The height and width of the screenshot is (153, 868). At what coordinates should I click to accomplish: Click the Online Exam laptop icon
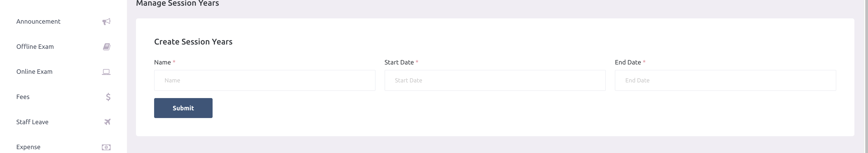(x=106, y=72)
